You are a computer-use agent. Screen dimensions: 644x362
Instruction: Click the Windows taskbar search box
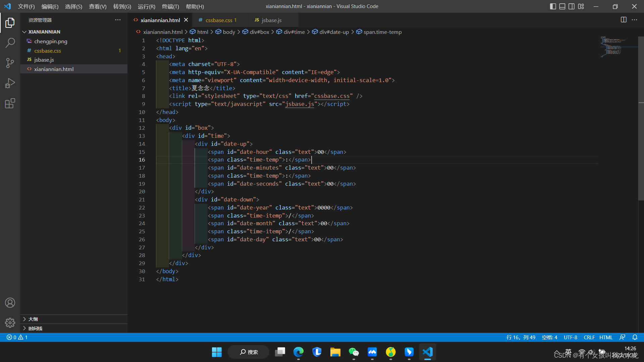[249, 352]
